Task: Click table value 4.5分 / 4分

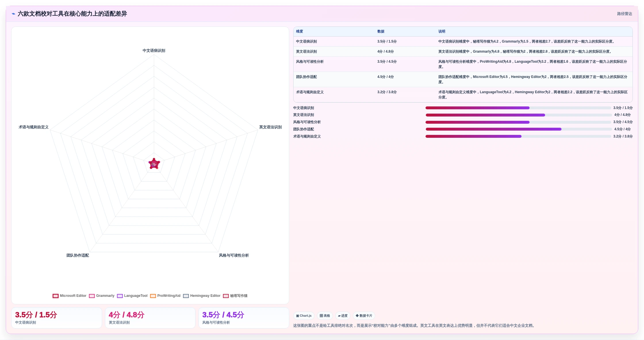Action: coord(386,77)
